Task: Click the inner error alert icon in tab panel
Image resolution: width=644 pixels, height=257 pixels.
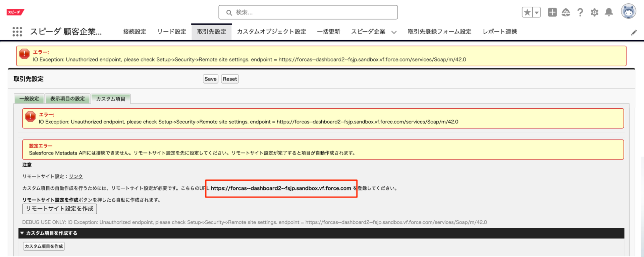Action: click(x=30, y=116)
